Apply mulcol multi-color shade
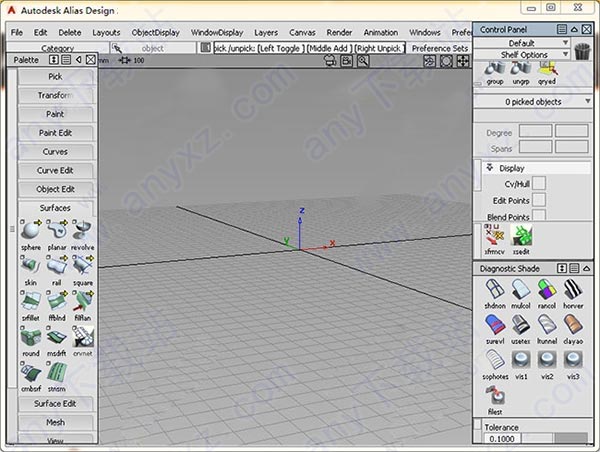The image size is (600, 452). 521,289
